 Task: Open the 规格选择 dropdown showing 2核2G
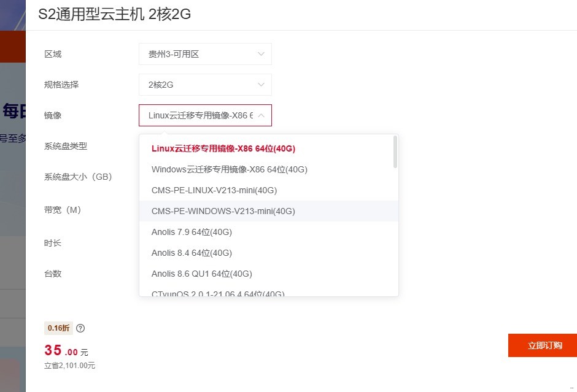click(205, 85)
